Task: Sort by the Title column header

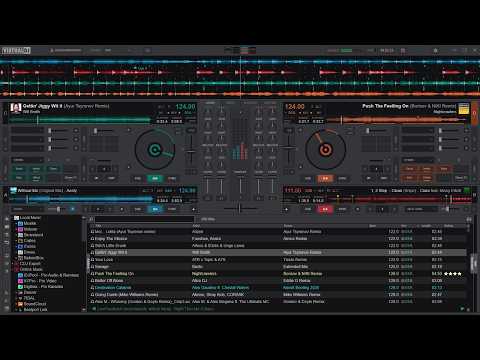Action: pos(98,226)
